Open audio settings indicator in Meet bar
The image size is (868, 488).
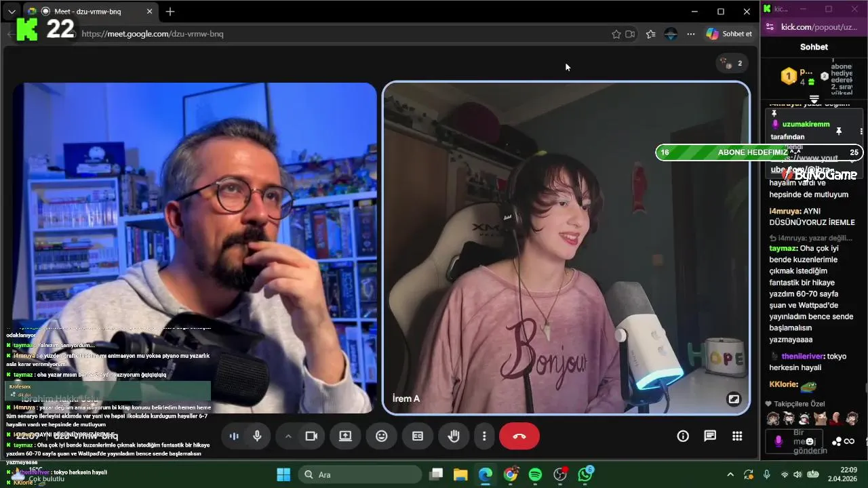pos(234,436)
